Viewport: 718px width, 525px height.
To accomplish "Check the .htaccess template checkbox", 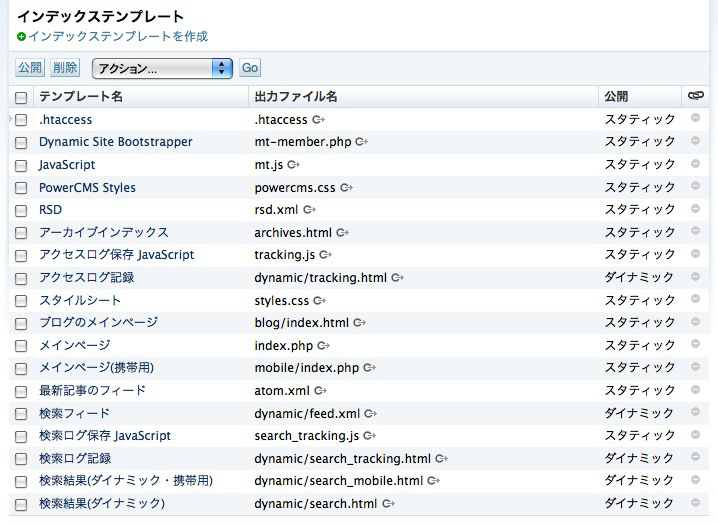I will [21, 120].
